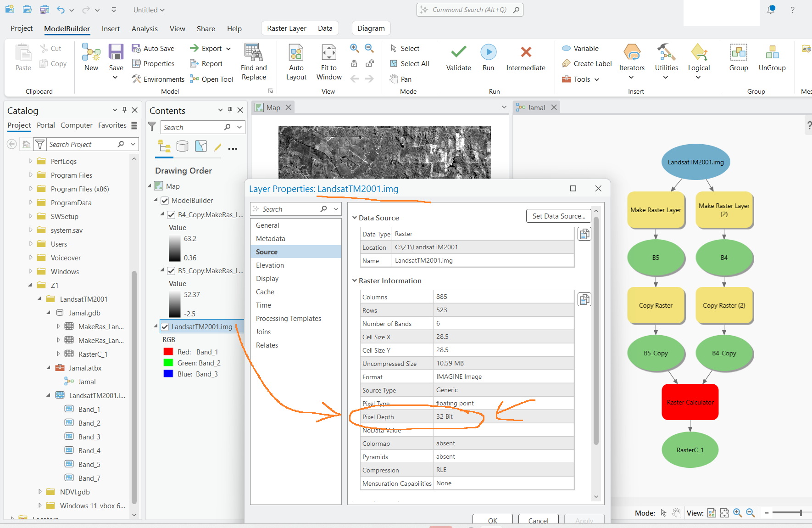Open the Portal tab in Catalog

tap(45, 125)
